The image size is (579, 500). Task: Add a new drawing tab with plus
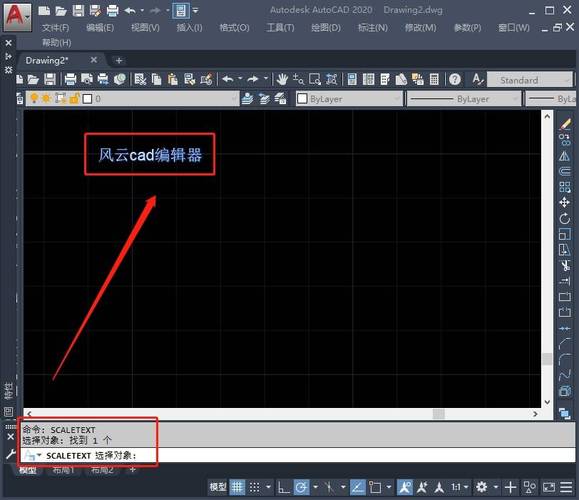coord(119,60)
